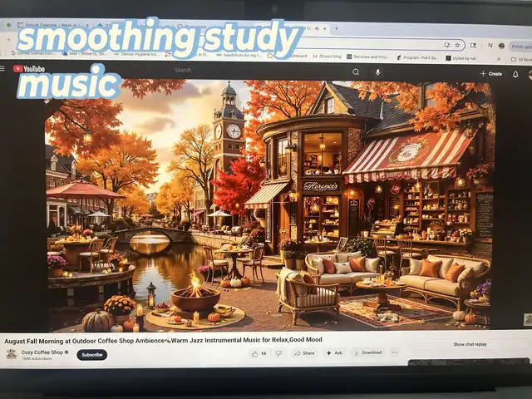Open the All Bookmarks folder
This screenshot has width=532, height=399.
pos(520,59)
